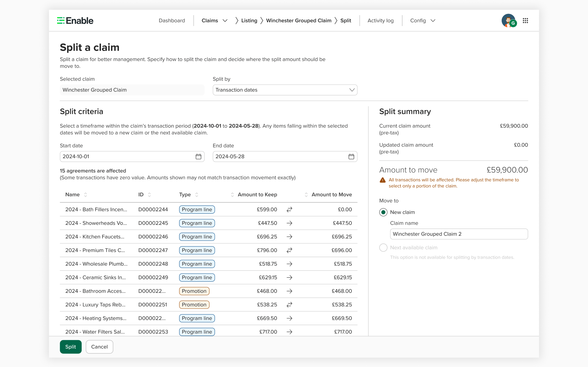Click the Split button

pos(71,347)
